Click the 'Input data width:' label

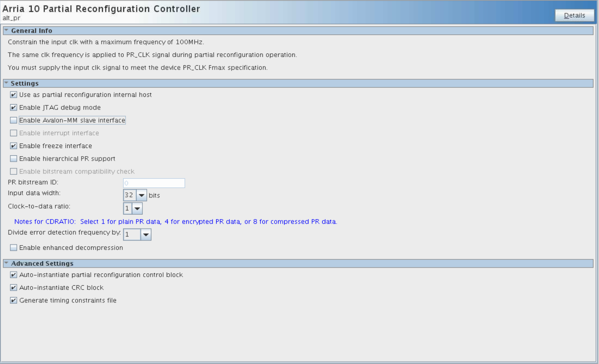[x=34, y=193]
